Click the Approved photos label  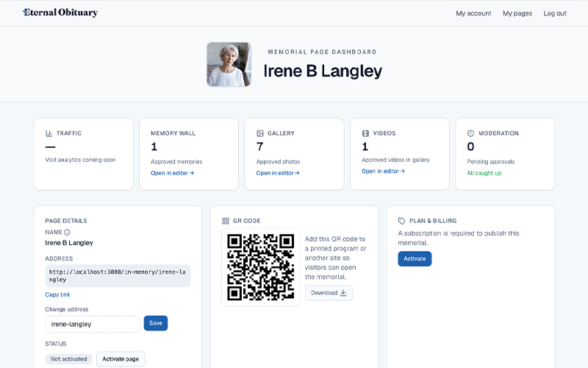[x=278, y=162]
